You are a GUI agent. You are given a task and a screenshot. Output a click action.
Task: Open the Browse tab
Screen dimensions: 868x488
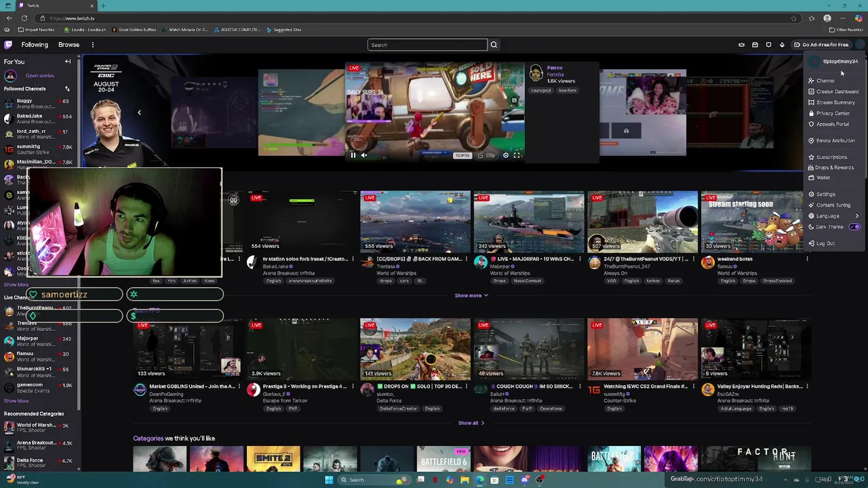point(68,45)
